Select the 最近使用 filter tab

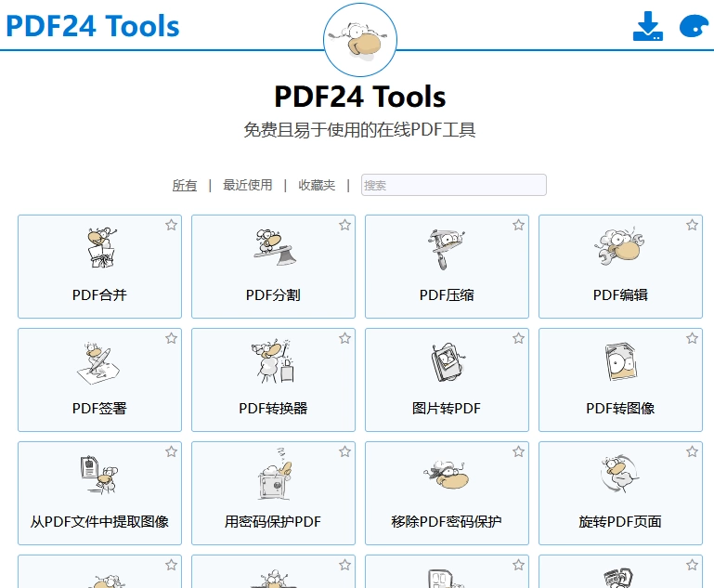pyautogui.click(x=247, y=185)
